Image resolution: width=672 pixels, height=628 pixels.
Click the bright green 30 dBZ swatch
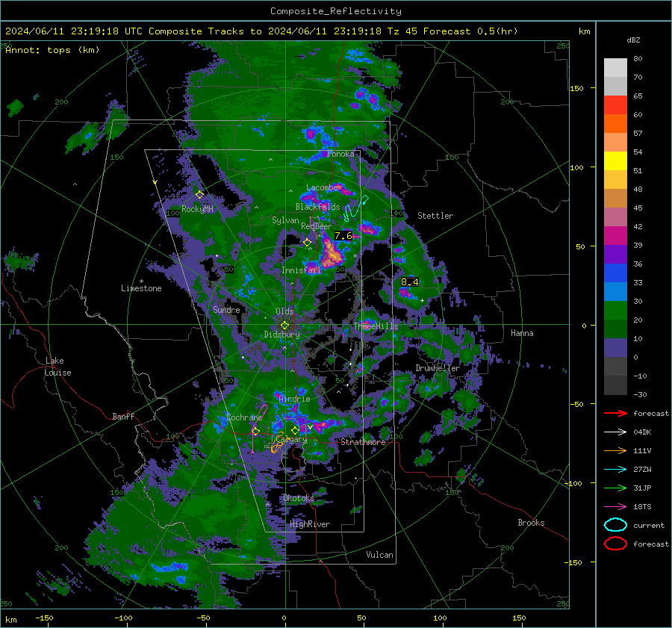[615, 311]
